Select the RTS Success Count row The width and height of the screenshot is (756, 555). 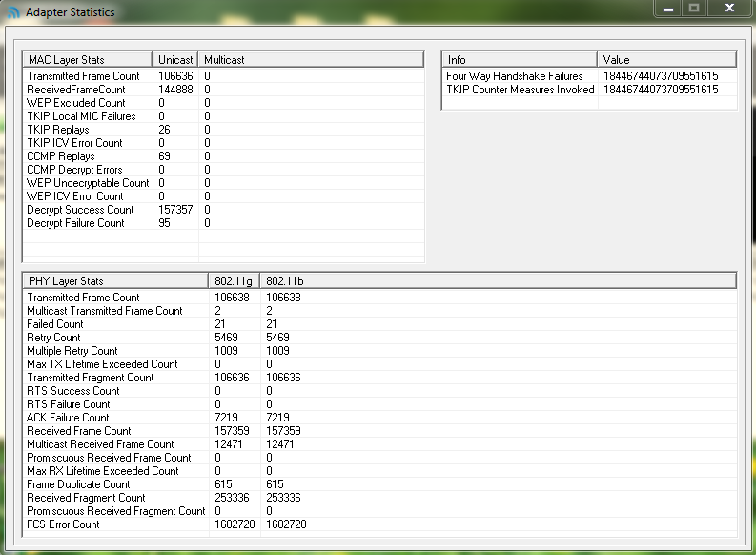coord(380,391)
